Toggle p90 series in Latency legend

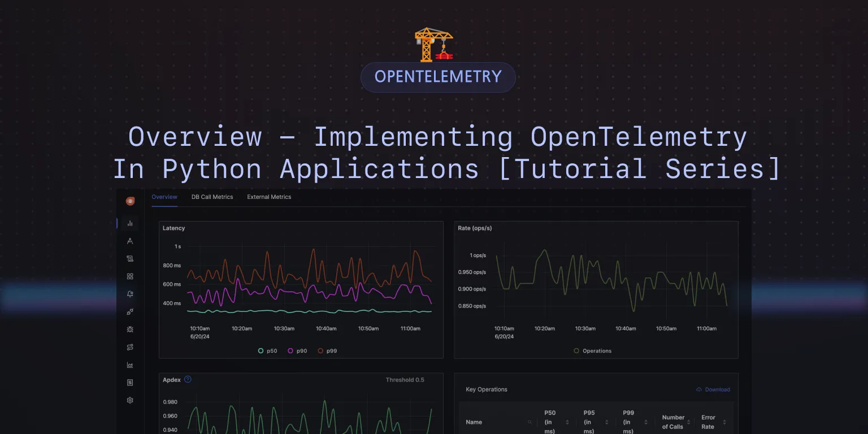(298, 351)
